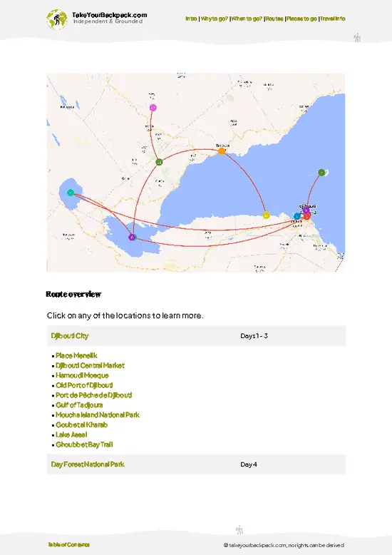Screen dimensions: 392x555
Task: Click the 'Day 4' cell
Action: coord(249,464)
